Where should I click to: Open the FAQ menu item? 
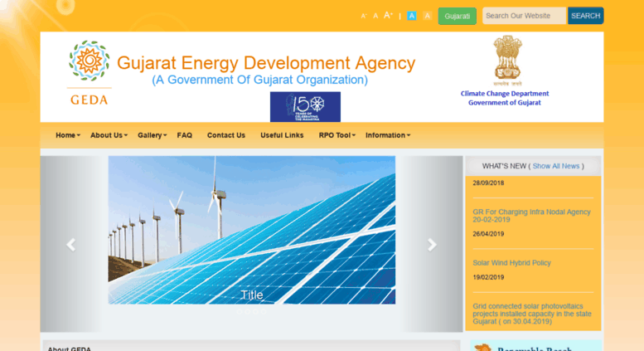point(184,135)
